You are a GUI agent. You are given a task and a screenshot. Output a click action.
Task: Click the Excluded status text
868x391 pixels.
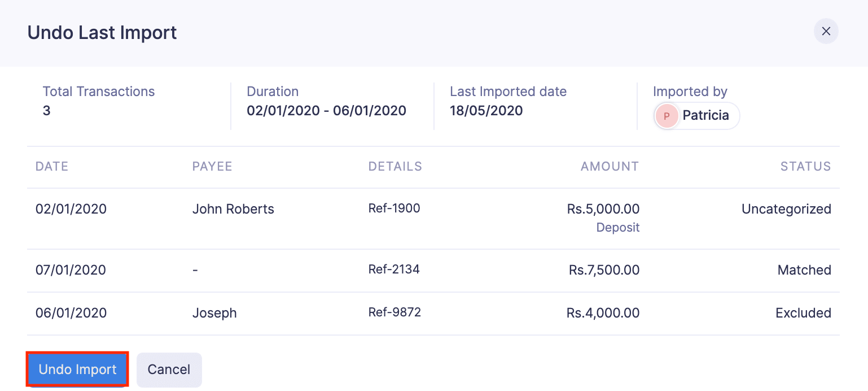[x=803, y=313]
